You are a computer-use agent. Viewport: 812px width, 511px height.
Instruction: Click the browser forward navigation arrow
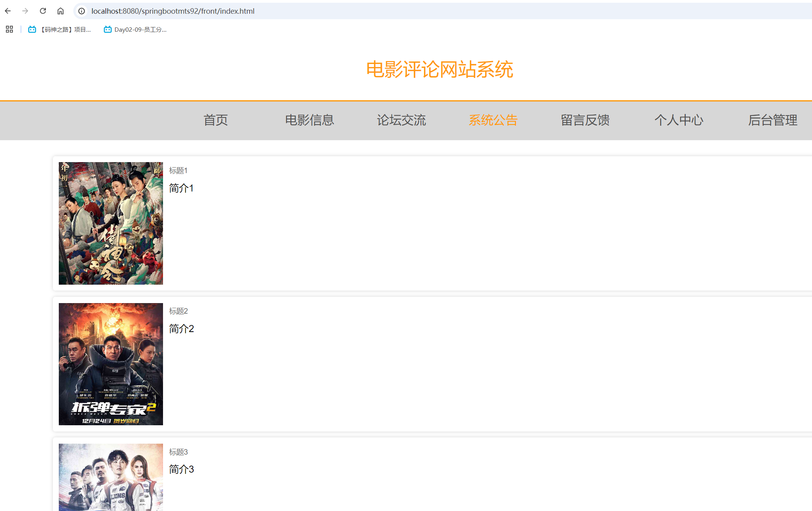coord(25,11)
